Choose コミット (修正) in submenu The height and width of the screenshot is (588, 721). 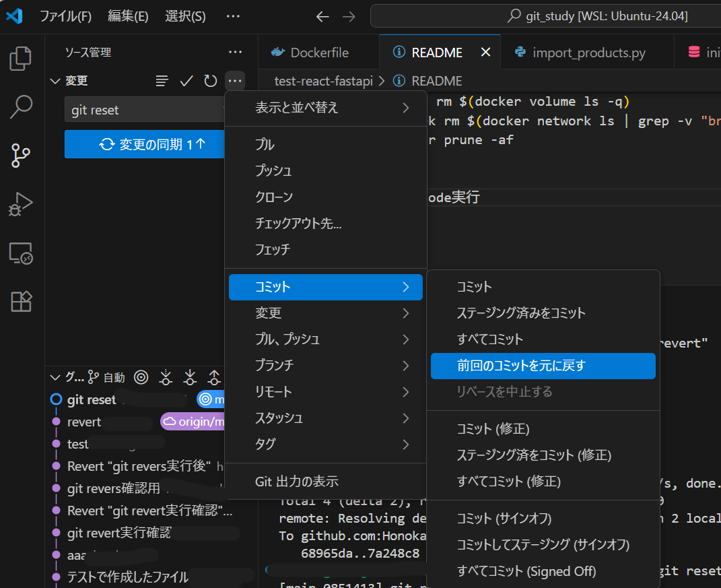point(543,429)
